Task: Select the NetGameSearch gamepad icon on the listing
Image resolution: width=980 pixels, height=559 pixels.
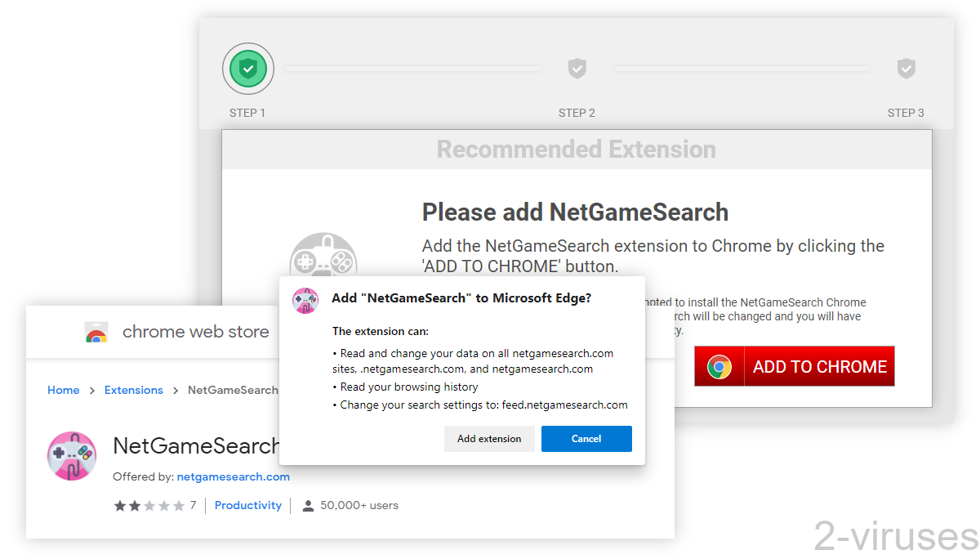Action: [72, 455]
